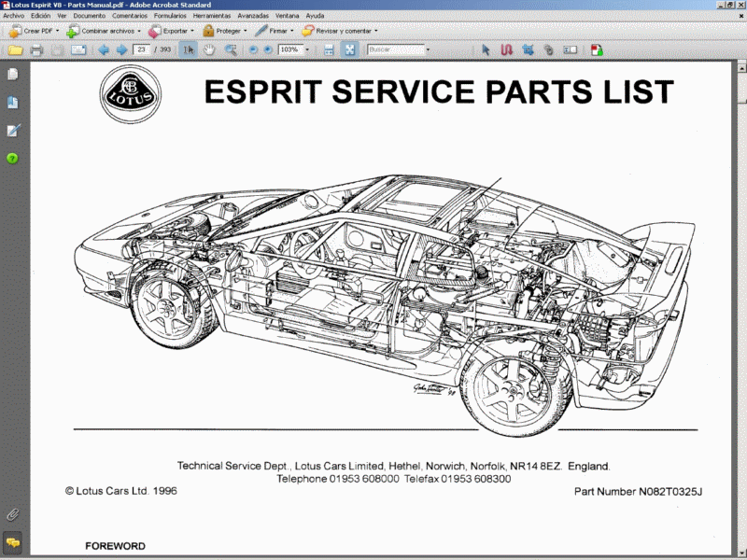747x560 pixels.
Task: Toggle scrolling page display mode
Action: pos(329,49)
